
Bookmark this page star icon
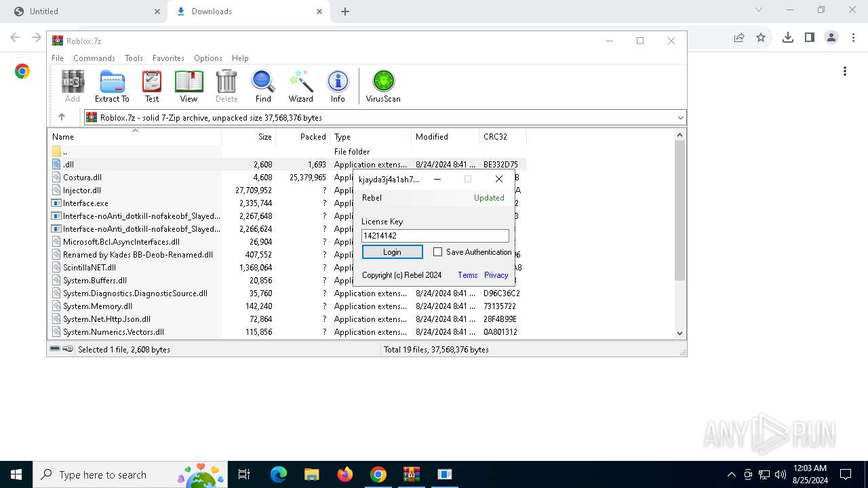click(x=761, y=38)
